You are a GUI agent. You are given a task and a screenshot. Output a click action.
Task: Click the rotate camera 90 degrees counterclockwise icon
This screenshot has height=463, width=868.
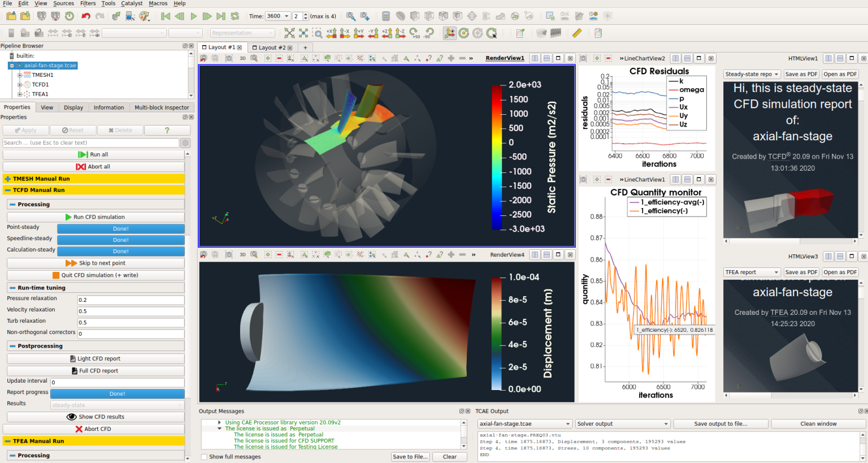coord(431,33)
